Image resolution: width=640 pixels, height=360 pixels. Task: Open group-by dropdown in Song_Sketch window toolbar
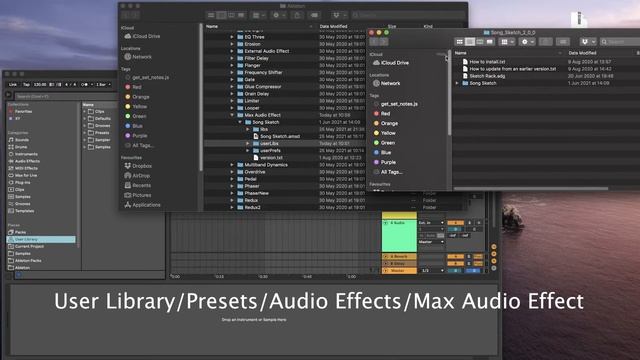508,42
